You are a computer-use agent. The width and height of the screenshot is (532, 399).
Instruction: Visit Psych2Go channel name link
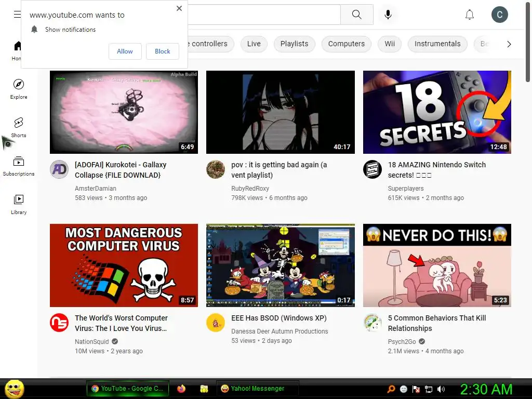pos(402,342)
